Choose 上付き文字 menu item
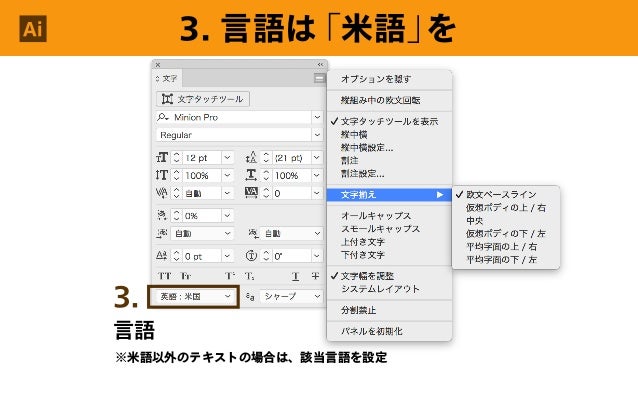The height and width of the screenshot is (399, 638). 389,242
